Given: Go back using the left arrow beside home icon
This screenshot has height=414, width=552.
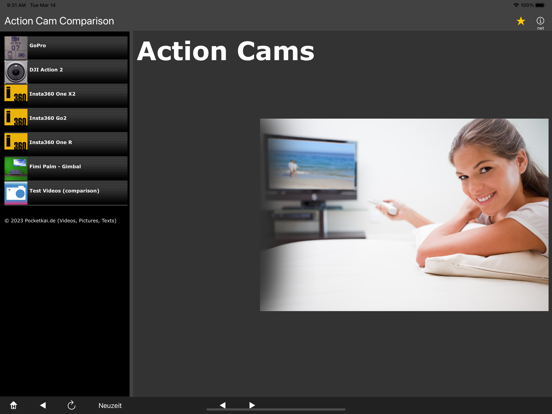Looking at the screenshot, I should [43, 405].
